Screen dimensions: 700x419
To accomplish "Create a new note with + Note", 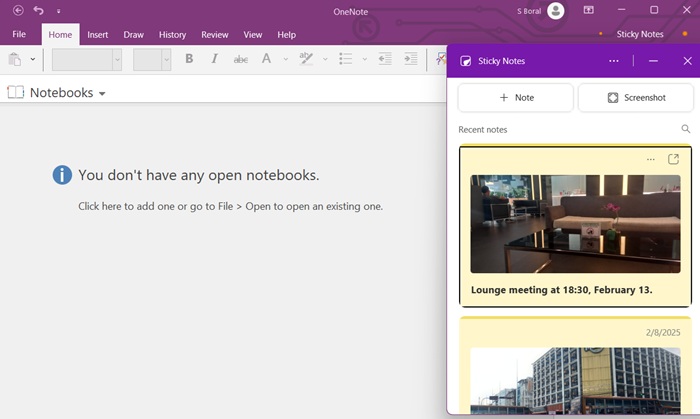I will point(516,98).
